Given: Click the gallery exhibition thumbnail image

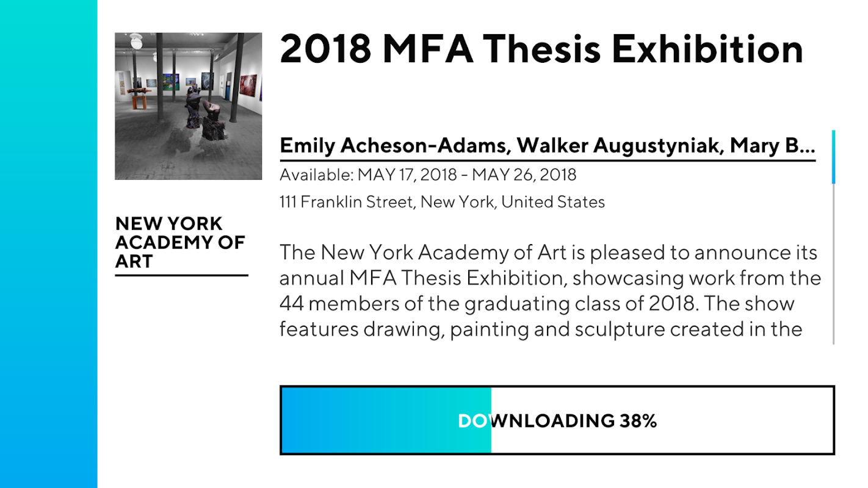Looking at the screenshot, I should (188, 106).
